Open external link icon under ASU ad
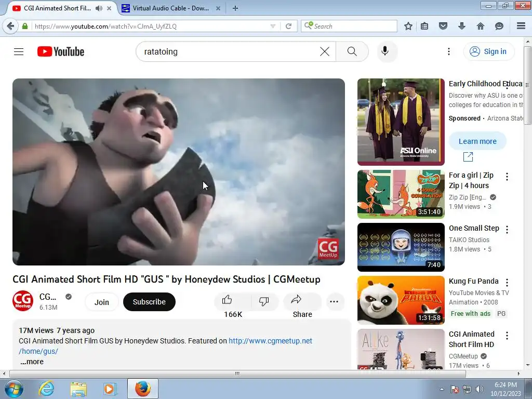532x399 pixels. (x=468, y=156)
